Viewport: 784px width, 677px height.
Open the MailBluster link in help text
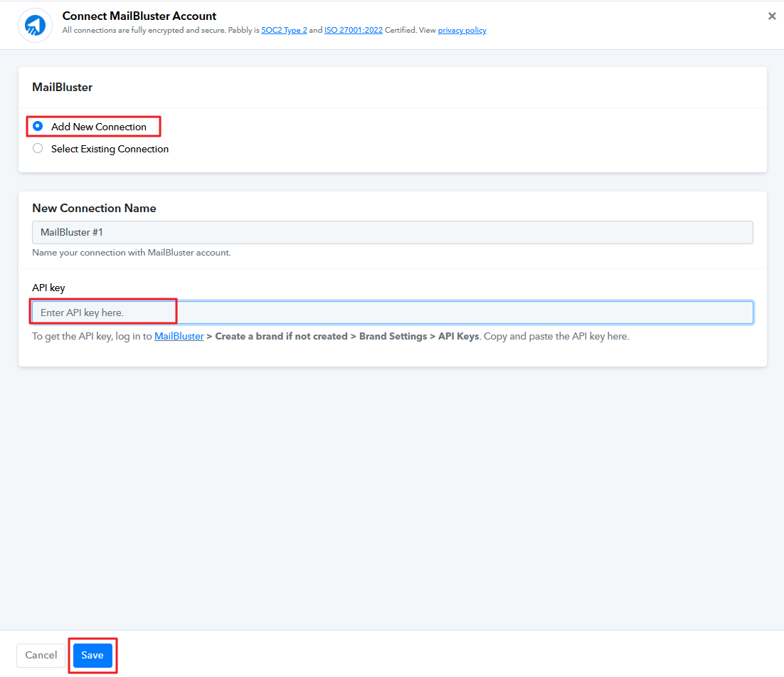coord(179,336)
